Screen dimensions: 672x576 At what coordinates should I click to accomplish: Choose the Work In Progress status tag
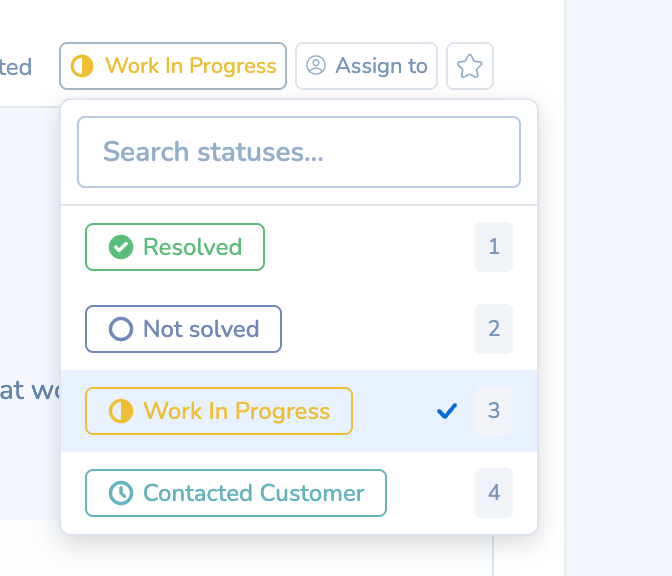219,411
